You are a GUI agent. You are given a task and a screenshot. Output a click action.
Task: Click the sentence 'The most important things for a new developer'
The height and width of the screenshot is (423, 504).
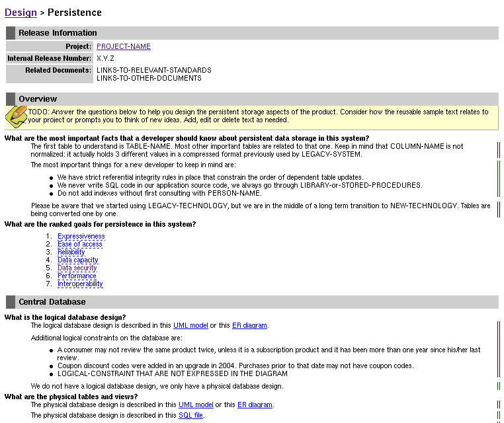point(133,165)
